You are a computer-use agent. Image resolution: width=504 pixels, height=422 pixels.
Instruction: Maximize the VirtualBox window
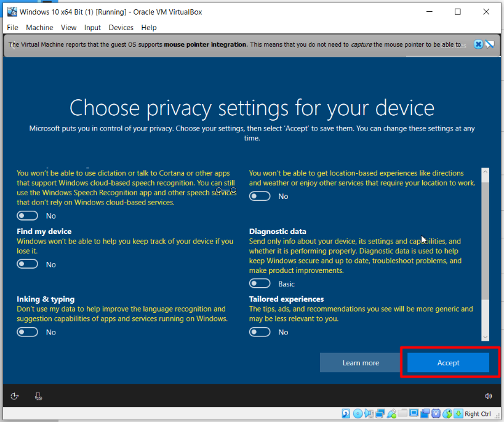coord(458,12)
